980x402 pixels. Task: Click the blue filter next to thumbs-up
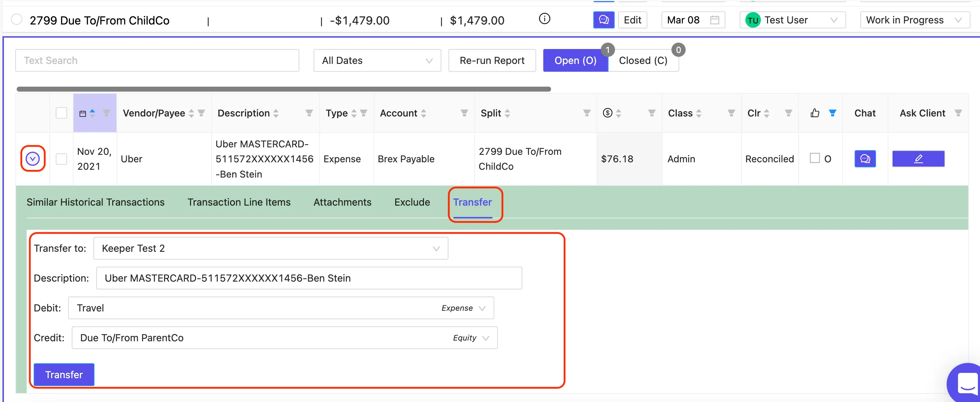[832, 113]
